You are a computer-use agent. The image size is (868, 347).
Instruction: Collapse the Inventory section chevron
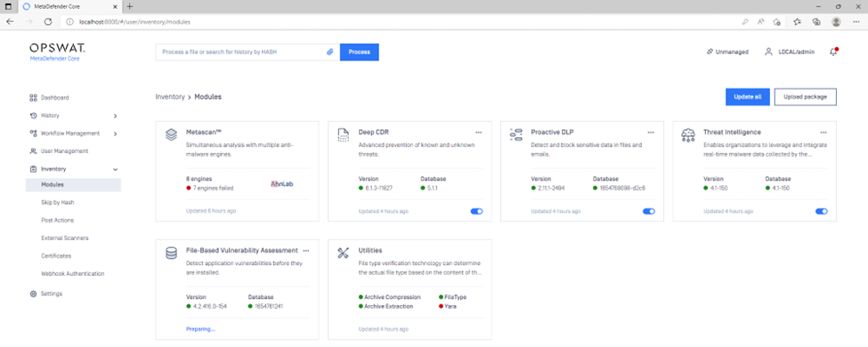(x=115, y=169)
